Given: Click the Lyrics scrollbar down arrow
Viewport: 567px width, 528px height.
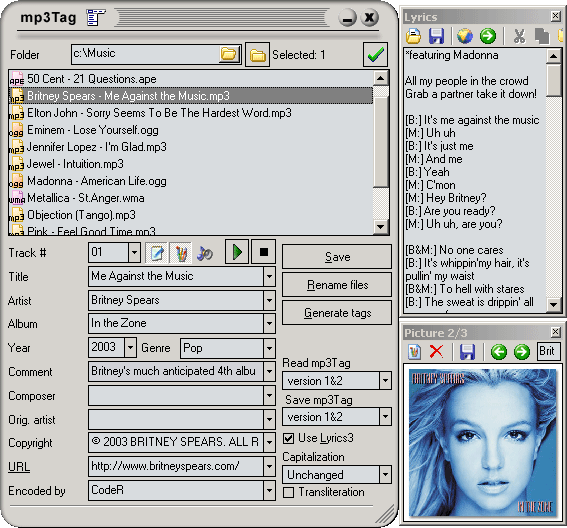Looking at the screenshot, I should click(x=553, y=304).
